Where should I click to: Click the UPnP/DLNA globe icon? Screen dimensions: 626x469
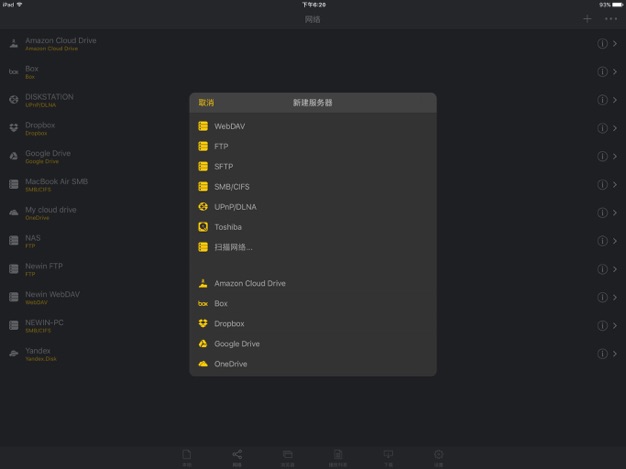click(203, 207)
